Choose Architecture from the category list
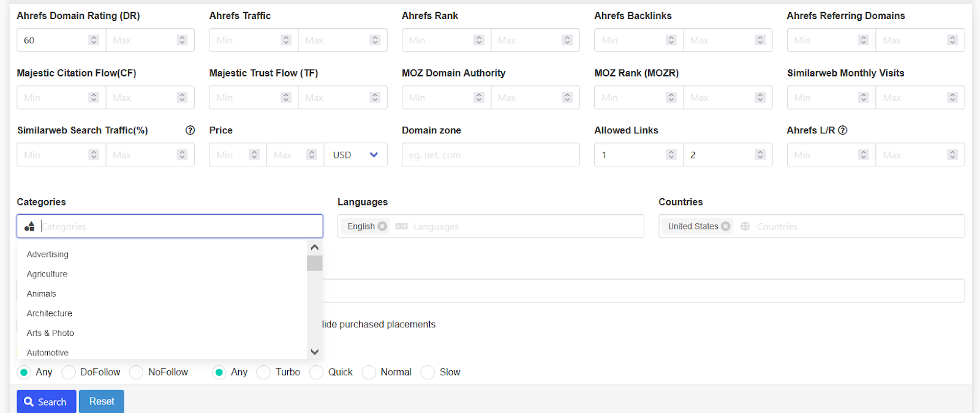Viewport: 980px width, 413px height. tap(162, 313)
